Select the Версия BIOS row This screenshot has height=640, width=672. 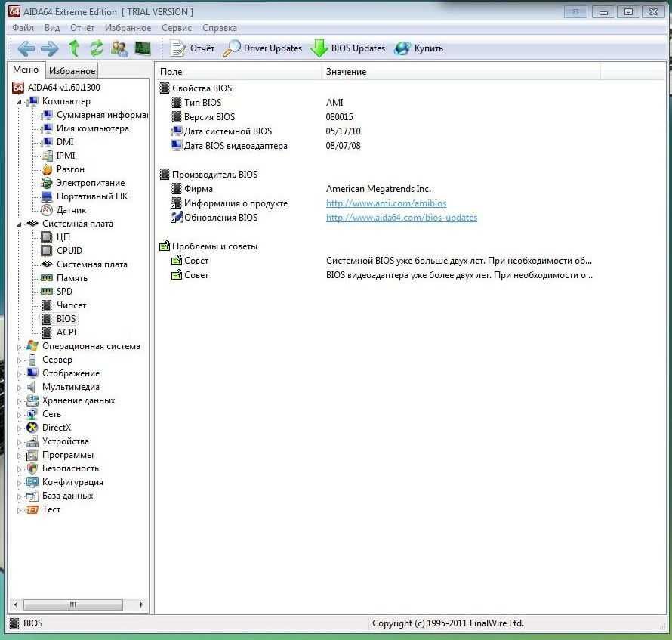click(377, 117)
